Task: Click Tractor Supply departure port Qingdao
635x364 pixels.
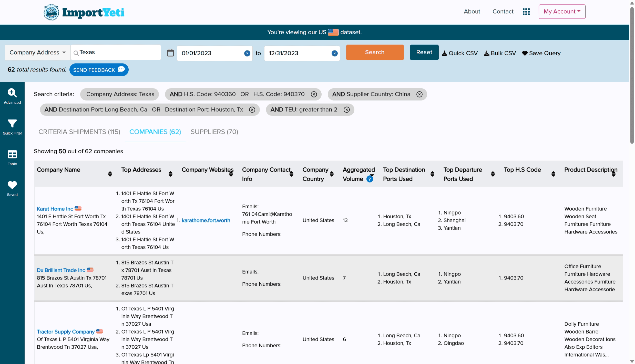Action: [453, 343]
